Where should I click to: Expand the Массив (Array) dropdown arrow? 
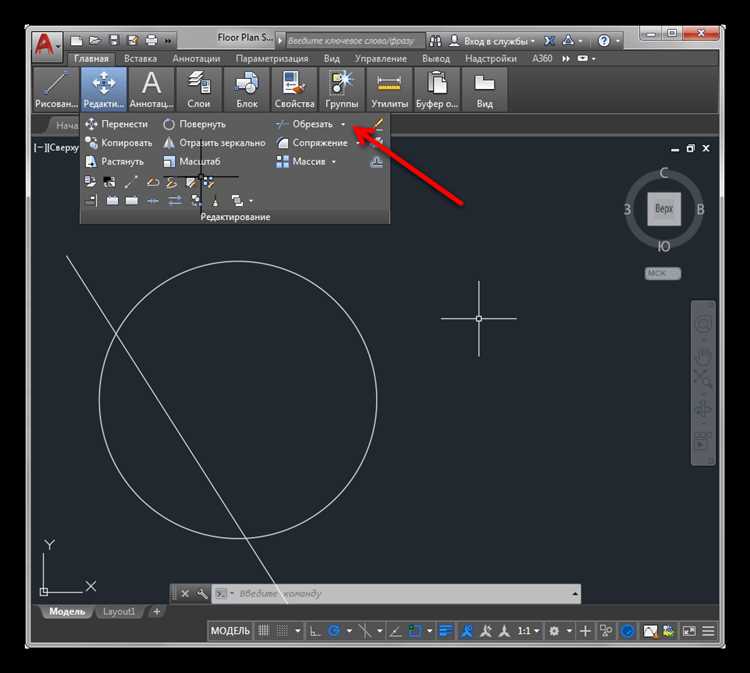click(x=334, y=162)
